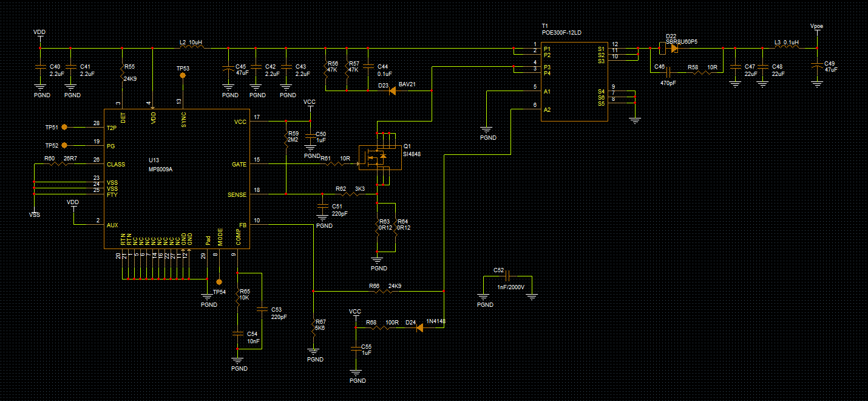868x401 pixels.
Task: Click the TP53 test point dot
Action: (183, 75)
